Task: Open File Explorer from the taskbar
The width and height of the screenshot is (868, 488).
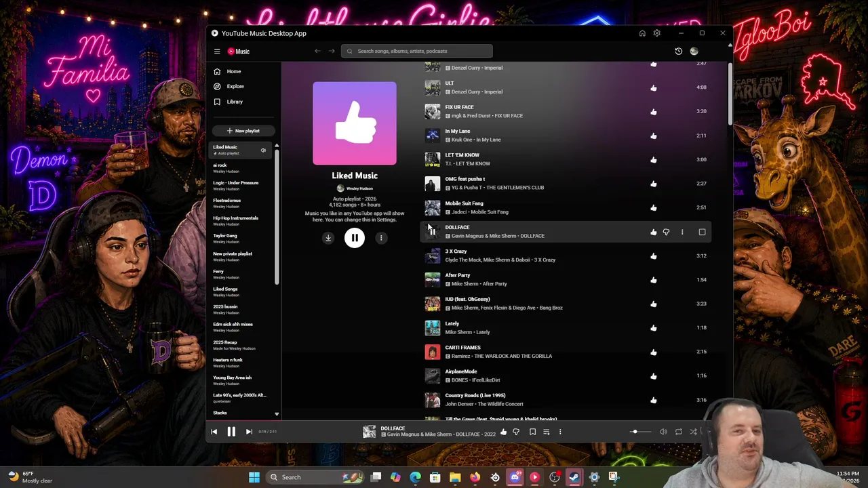Action: [455, 477]
